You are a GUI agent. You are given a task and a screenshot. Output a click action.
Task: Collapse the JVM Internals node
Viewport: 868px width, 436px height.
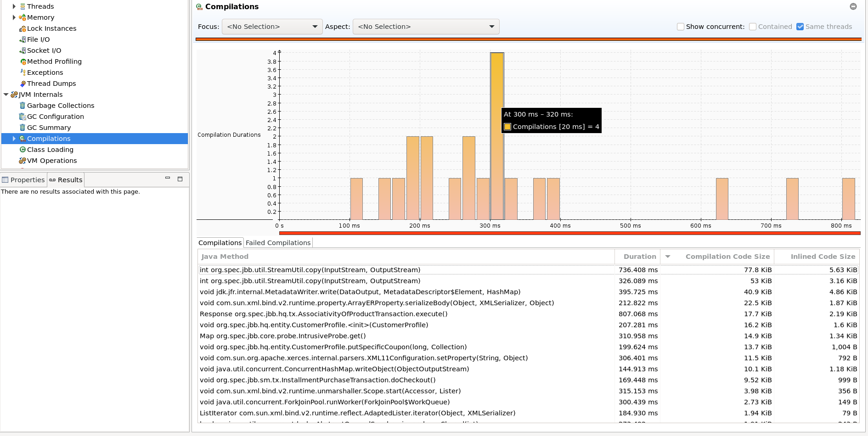(x=6, y=95)
